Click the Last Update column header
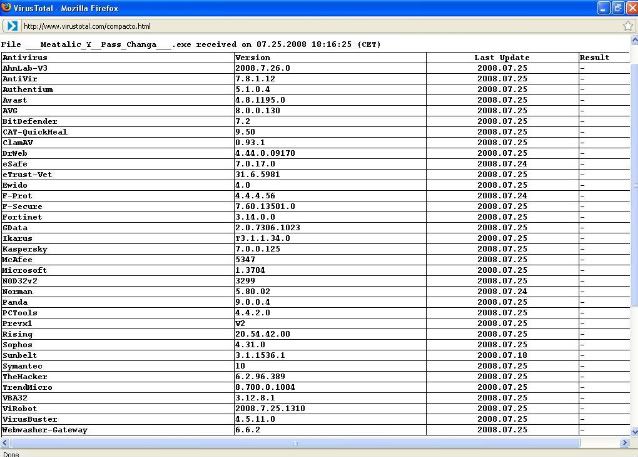Screen dimensions: 638x457 [x=502, y=57]
